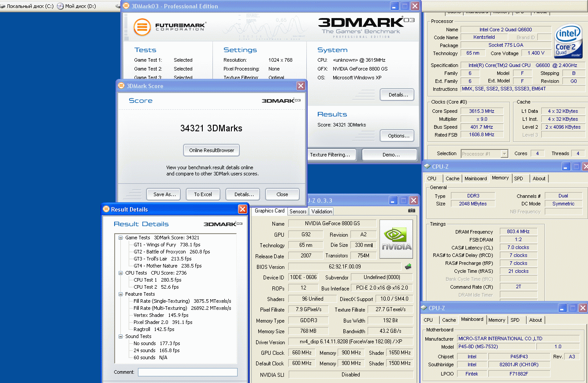Image resolution: width=588 pixels, height=383 pixels.
Task: Select the GT2 - Battle of Proxycon row
Action: coord(171,252)
